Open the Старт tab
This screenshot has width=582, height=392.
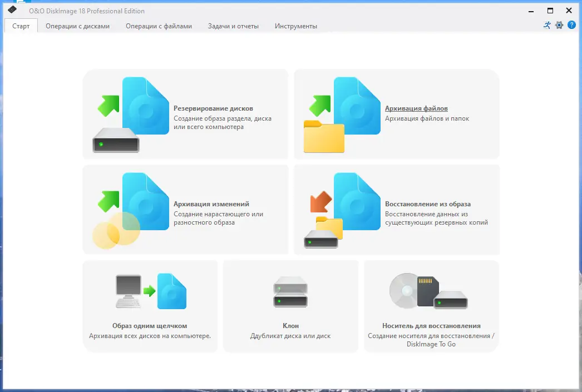tap(21, 26)
